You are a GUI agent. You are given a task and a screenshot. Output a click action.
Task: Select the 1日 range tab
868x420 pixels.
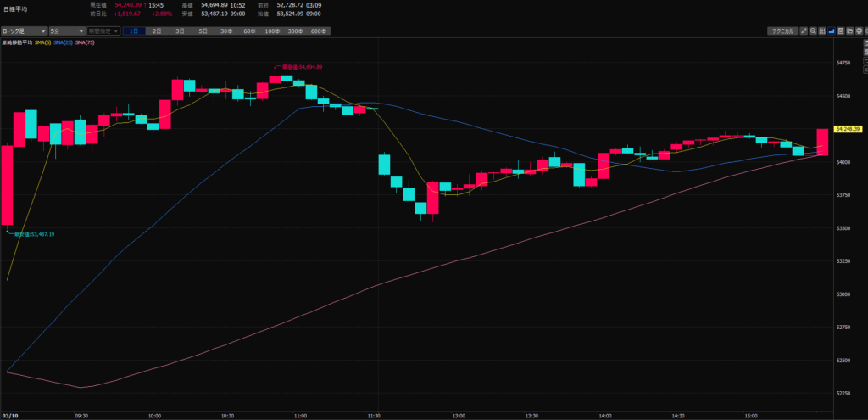click(x=135, y=31)
